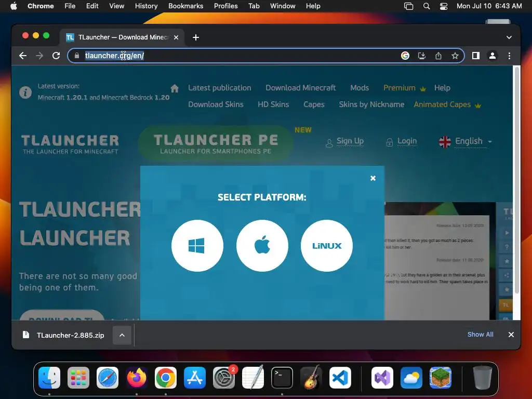Open the Google icon in address bar
This screenshot has height=399, width=532.
tap(405, 56)
